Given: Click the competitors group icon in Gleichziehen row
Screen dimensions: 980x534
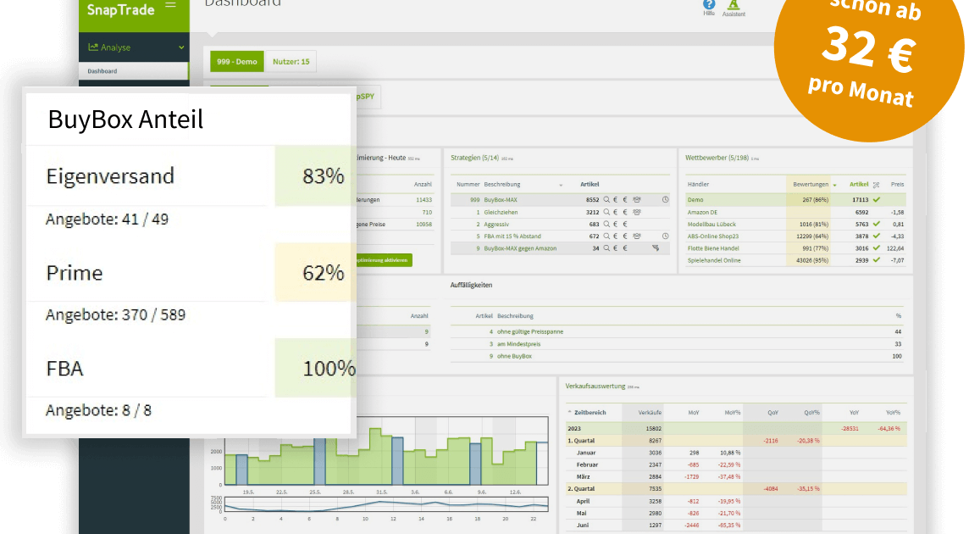Looking at the screenshot, I should click(637, 212).
